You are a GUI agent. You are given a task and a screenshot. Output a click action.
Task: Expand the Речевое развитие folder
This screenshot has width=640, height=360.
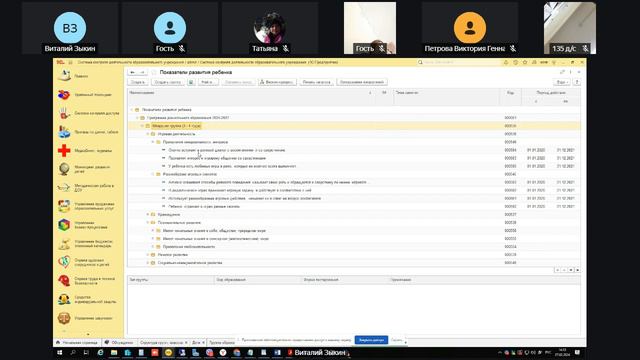147,255
